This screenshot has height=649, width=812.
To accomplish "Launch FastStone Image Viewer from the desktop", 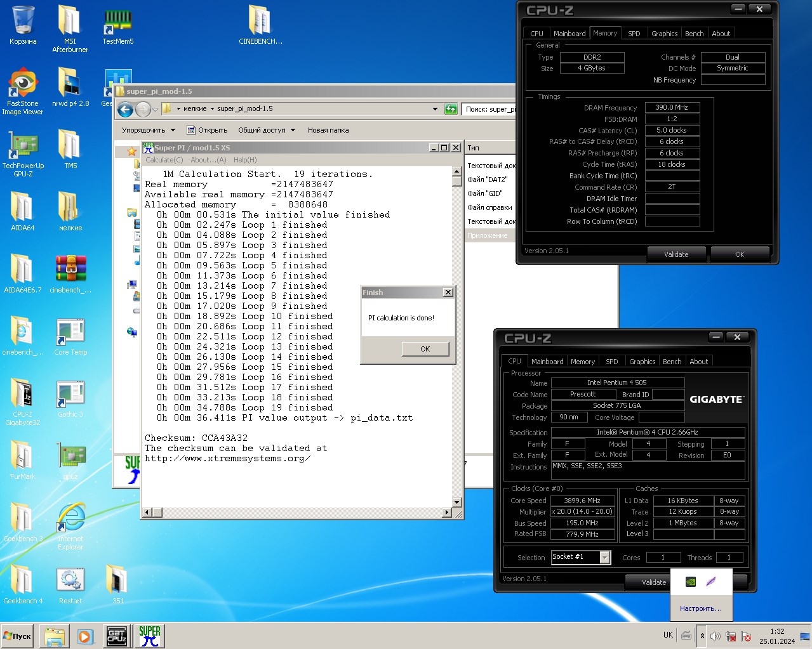I will tap(23, 91).
